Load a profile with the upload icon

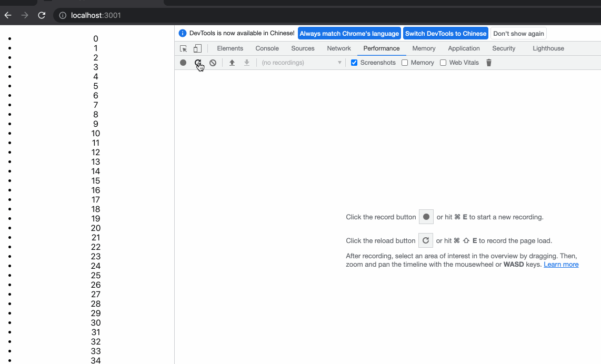(x=232, y=63)
